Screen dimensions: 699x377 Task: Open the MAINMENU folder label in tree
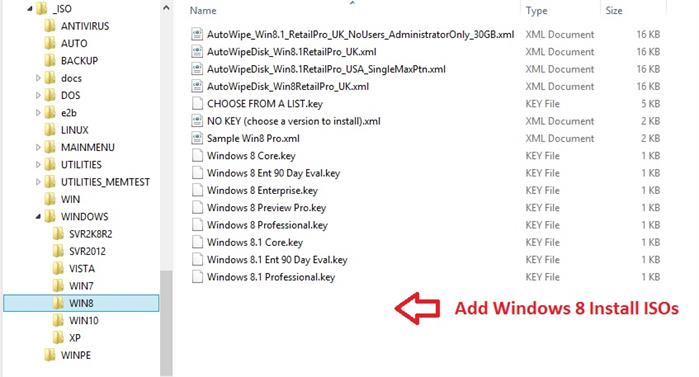click(x=87, y=148)
